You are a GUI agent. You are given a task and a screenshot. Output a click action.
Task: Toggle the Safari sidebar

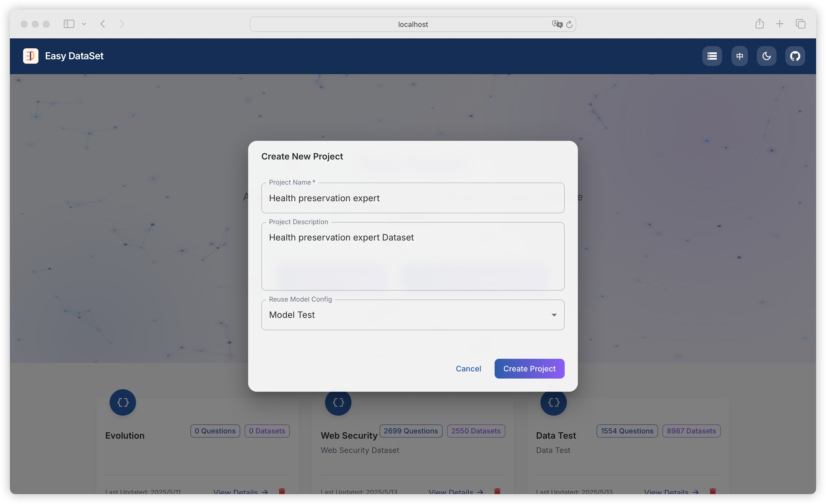69,24
